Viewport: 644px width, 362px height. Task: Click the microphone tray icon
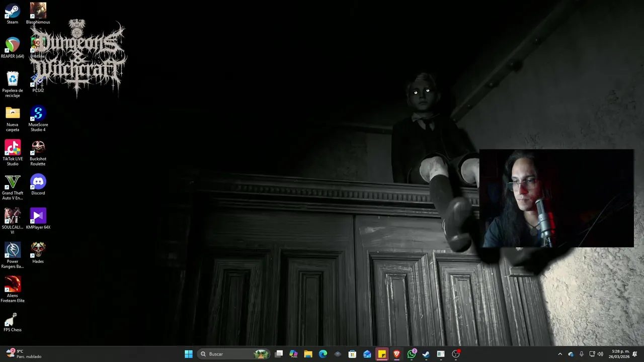[582, 354]
